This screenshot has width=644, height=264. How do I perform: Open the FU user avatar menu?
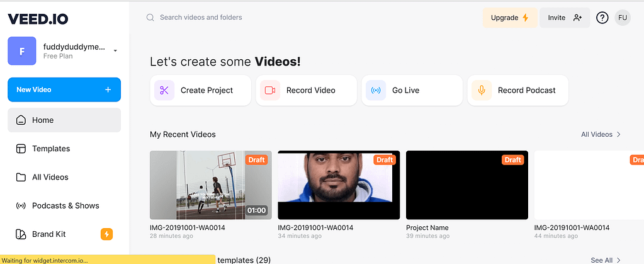[x=623, y=18]
